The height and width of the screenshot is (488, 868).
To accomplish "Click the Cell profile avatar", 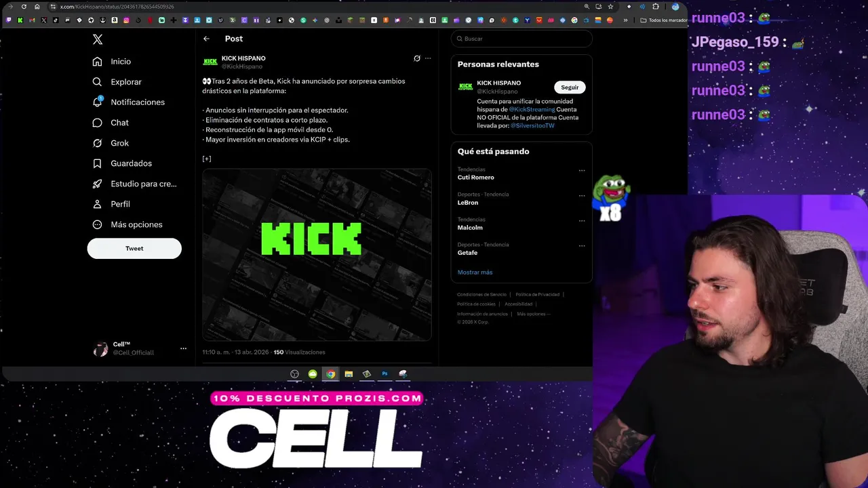I will [x=100, y=349].
